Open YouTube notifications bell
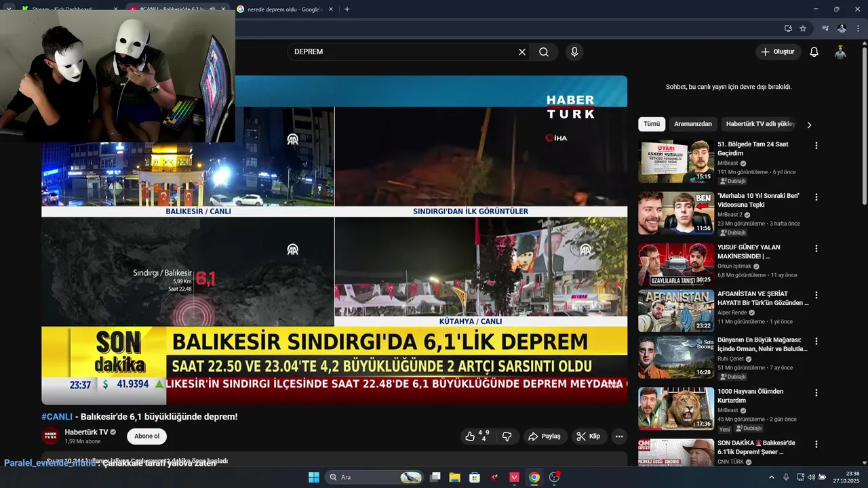Screen dimensions: 868x488 tap(814, 52)
